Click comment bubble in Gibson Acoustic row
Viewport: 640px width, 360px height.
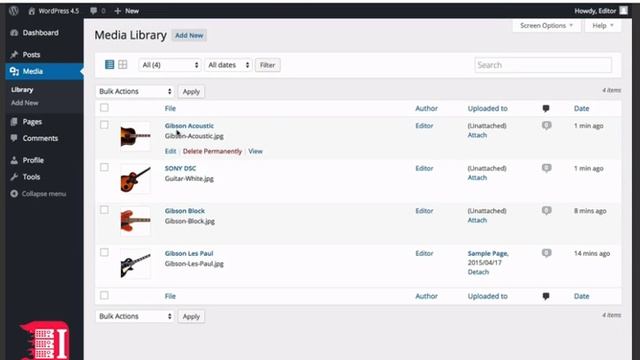tap(547, 126)
